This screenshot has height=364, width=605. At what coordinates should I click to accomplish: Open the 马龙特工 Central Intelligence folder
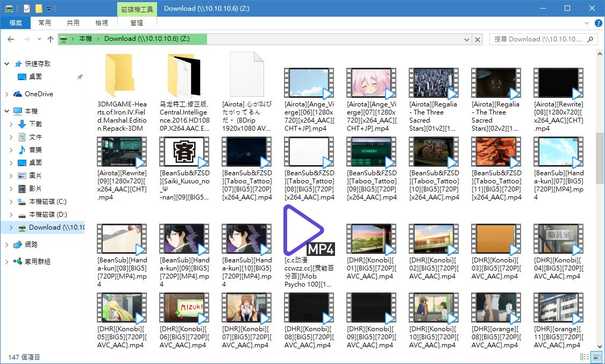184,75
